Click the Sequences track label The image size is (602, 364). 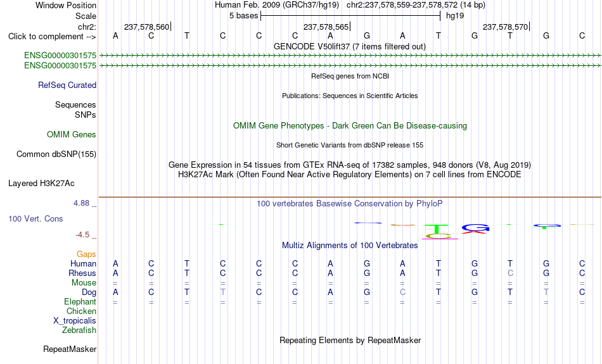coord(75,104)
